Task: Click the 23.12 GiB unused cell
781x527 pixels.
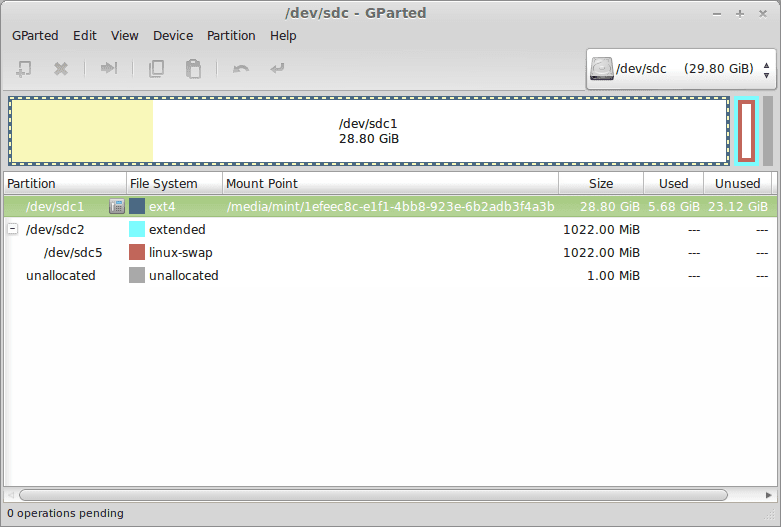Action: [x=738, y=206]
